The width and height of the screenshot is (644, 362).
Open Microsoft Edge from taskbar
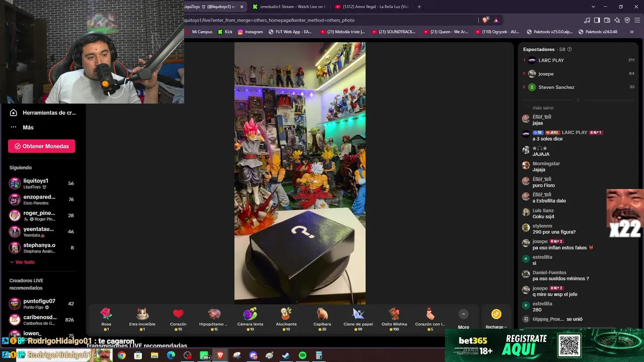click(171, 355)
